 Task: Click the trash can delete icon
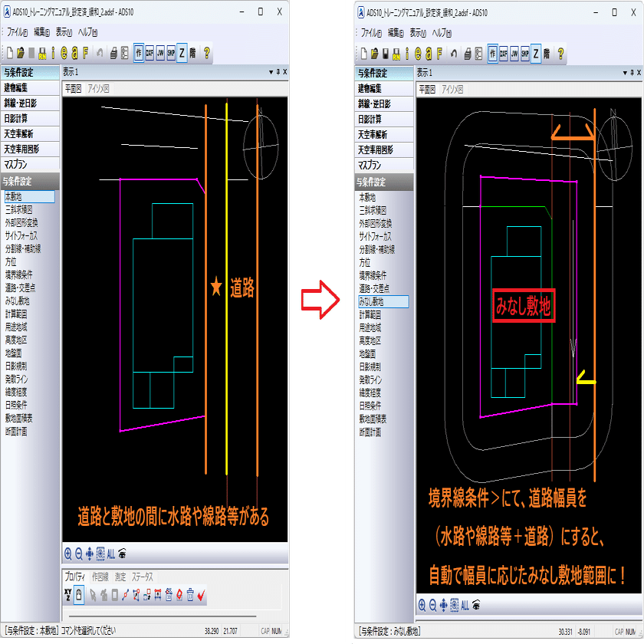click(190, 595)
